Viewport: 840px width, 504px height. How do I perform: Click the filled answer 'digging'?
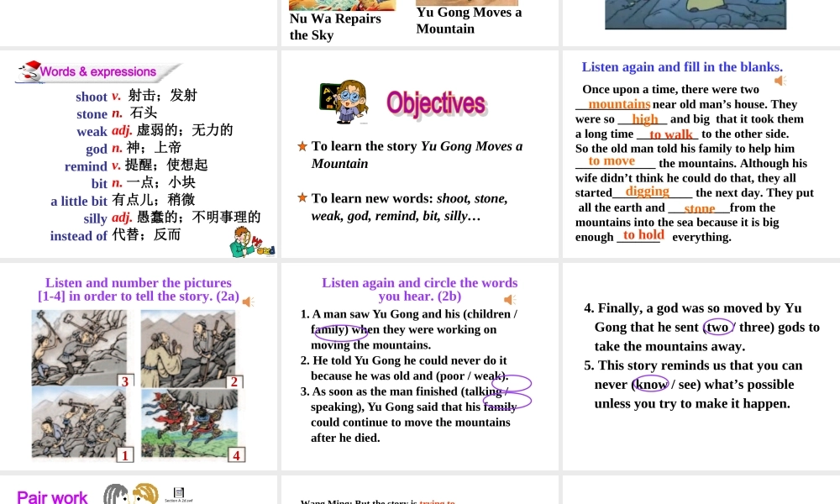[647, 191]
